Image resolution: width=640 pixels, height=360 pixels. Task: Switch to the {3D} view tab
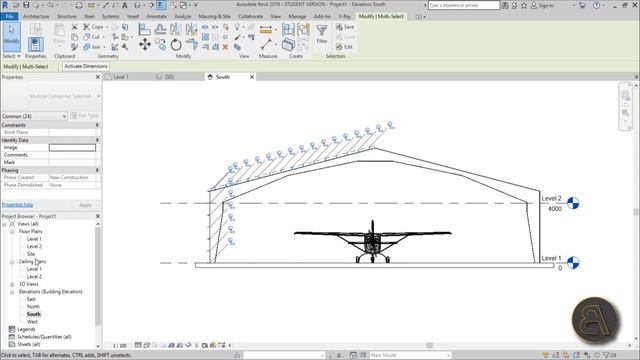point(169,77)
